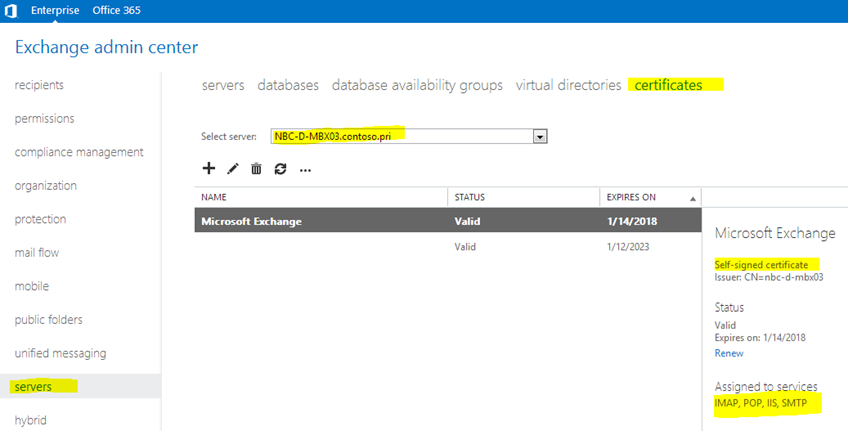Go to permissions in sidebar
The height and width of the screenshot is (431, 848).
(44, 118)
